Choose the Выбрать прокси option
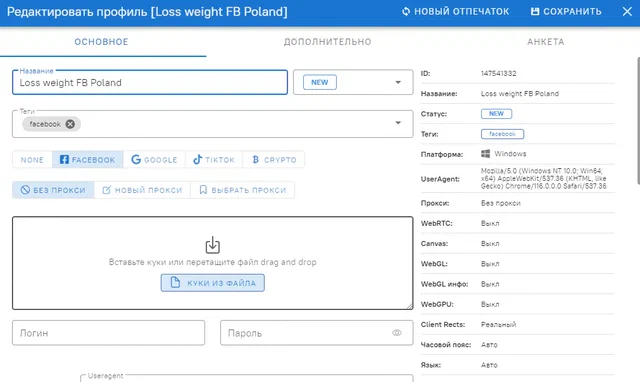The image size is (640, 382). pyautogui.click(x=242, y=190)
